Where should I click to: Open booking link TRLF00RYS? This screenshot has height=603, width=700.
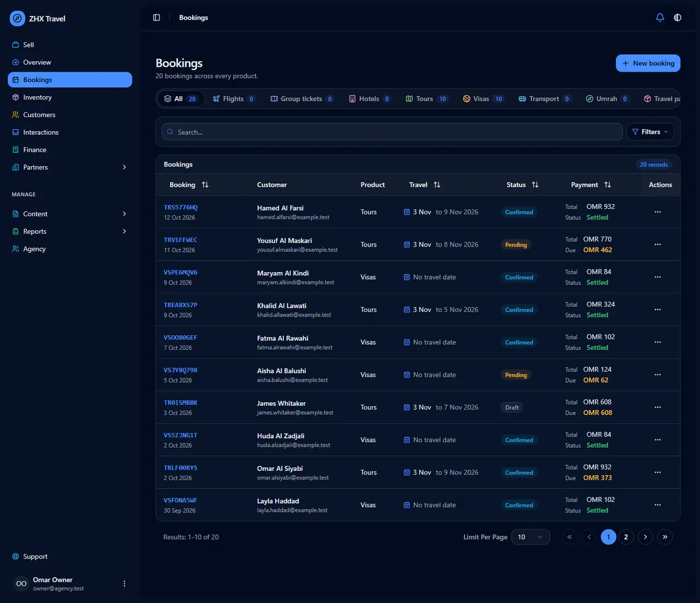pos(180,468)
